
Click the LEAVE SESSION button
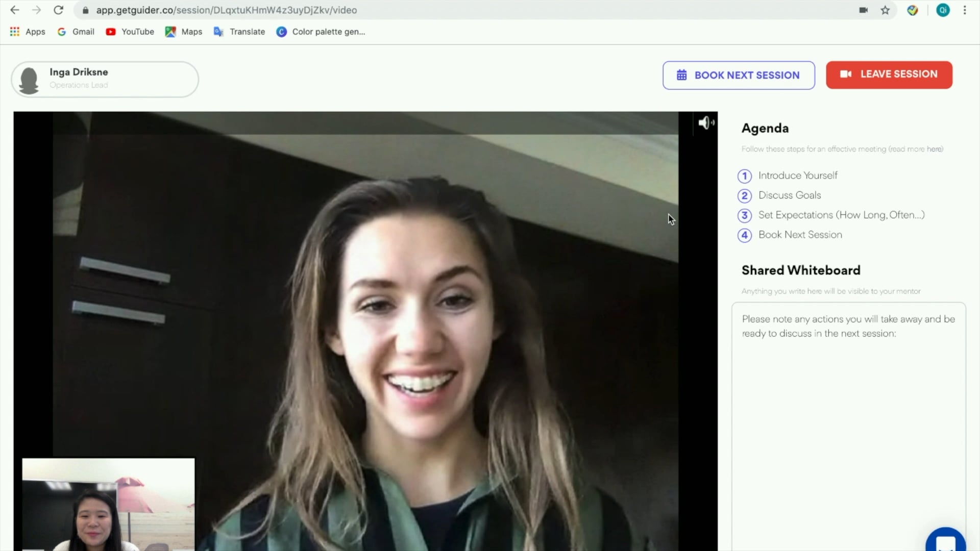pos(889,74)
